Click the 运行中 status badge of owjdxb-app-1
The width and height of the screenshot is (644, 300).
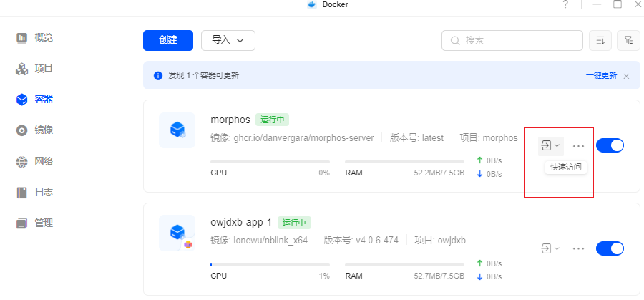pos(295,223)
